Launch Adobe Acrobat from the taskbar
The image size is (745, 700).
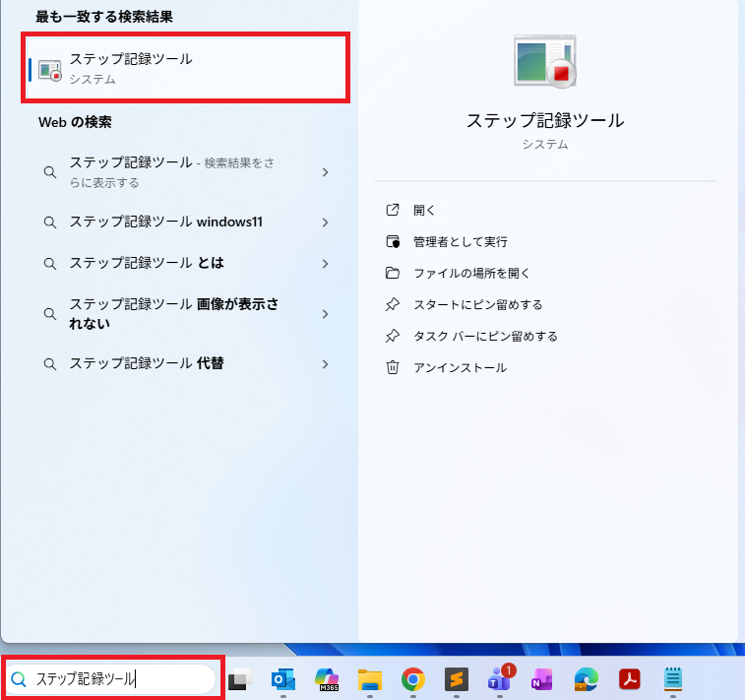(x=629, y=679)
